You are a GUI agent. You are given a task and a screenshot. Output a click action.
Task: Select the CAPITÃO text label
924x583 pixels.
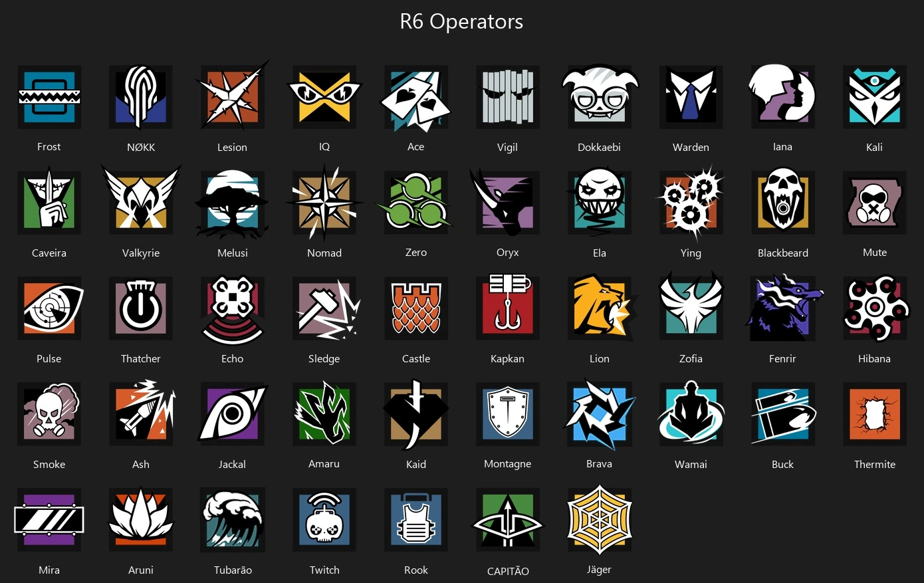tap(508, 571)
